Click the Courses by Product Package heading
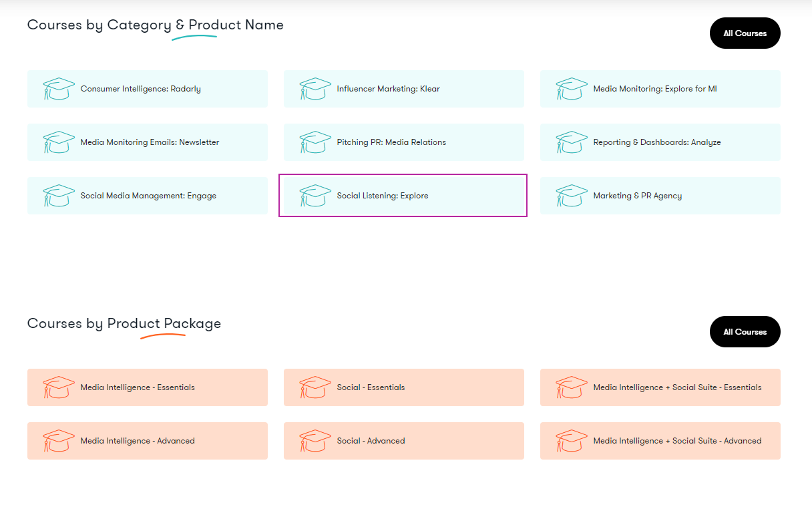Viewport: 812px width, 505px height. [124, 324]
